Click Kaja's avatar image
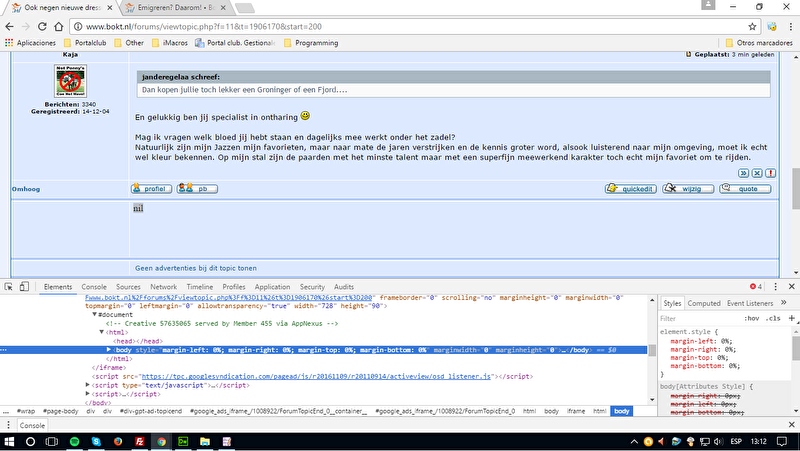 coord(70,81)
